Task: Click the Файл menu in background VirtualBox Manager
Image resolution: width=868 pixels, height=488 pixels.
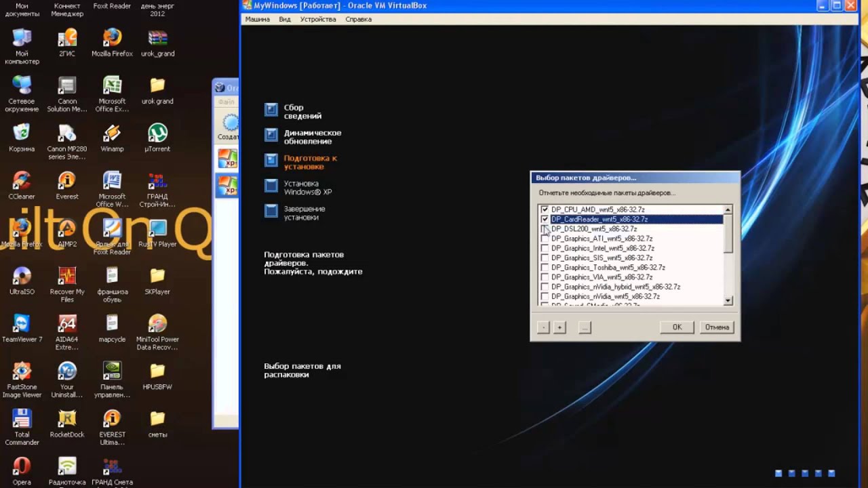Action: (226, 102)
